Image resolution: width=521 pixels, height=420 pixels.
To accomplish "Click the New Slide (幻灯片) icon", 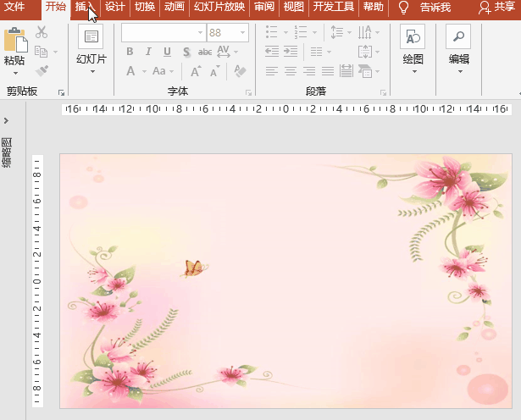I will [x=91, y=36].
